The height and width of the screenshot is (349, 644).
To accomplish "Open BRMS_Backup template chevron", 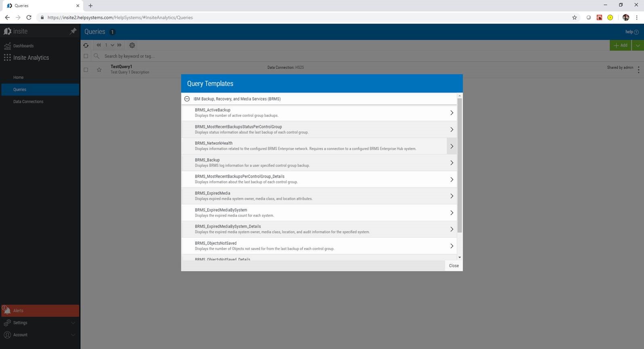I will pyautogui.click(x=452, y=163).
